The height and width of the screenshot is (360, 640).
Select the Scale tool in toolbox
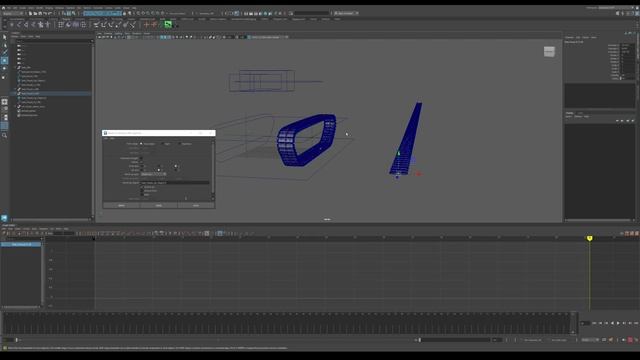click(x=4, y=76)
